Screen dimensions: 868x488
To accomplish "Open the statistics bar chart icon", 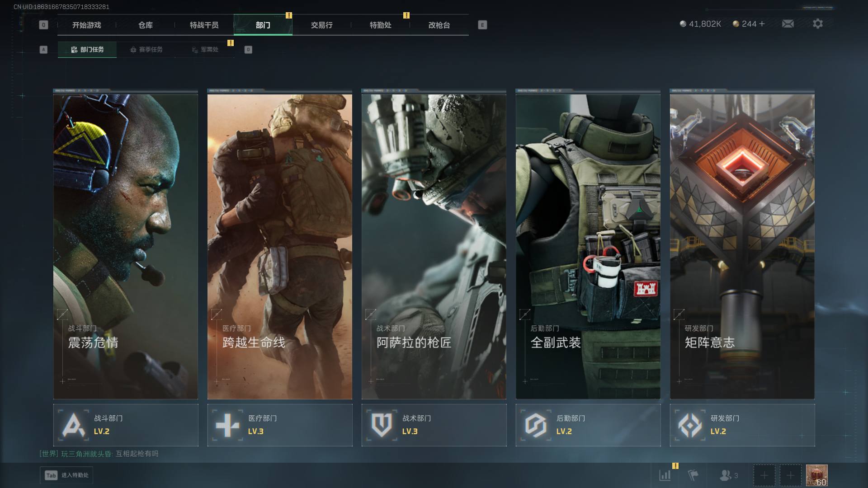I will (x=665, y=475).
